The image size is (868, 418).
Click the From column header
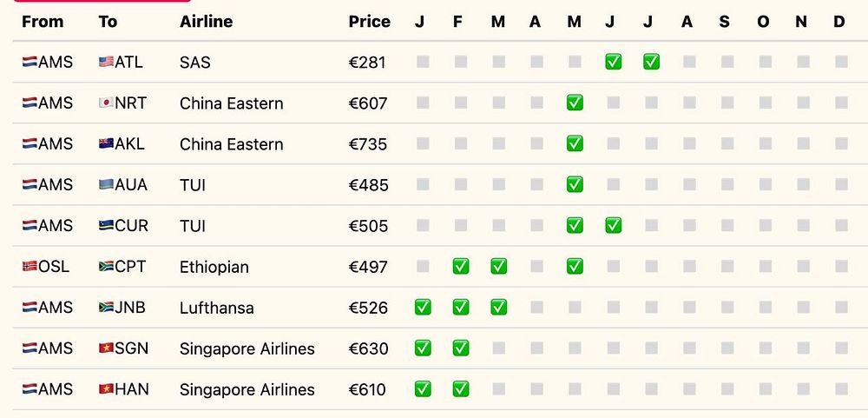[x=43, y=22]
